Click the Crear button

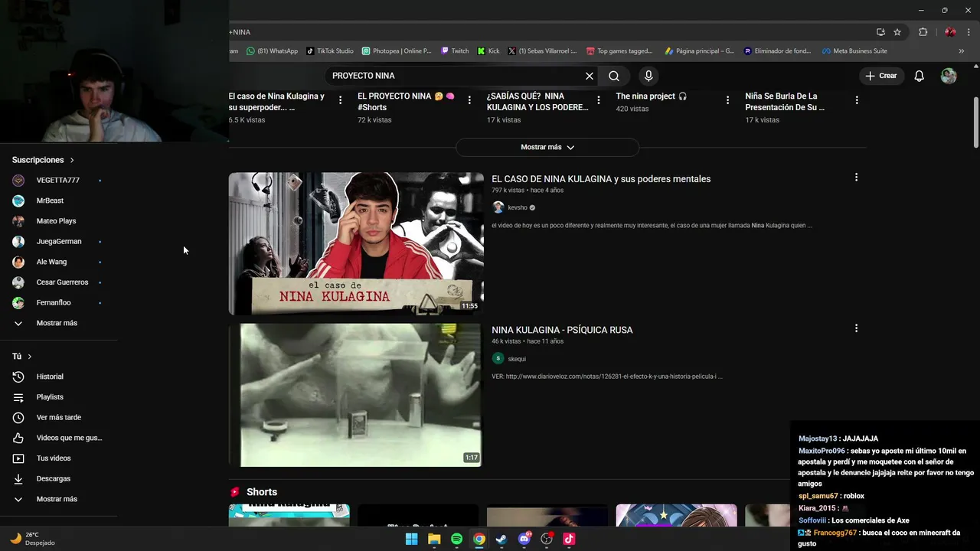881,76
